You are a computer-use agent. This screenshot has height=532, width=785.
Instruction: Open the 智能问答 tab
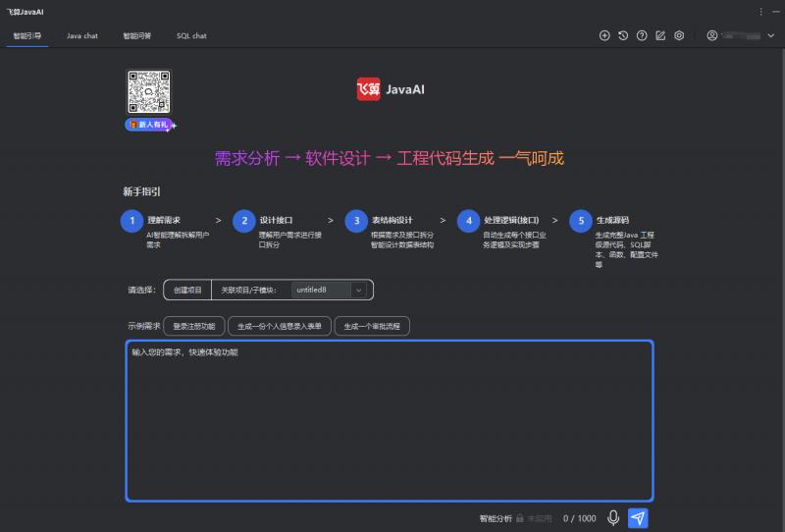[137, 35]
